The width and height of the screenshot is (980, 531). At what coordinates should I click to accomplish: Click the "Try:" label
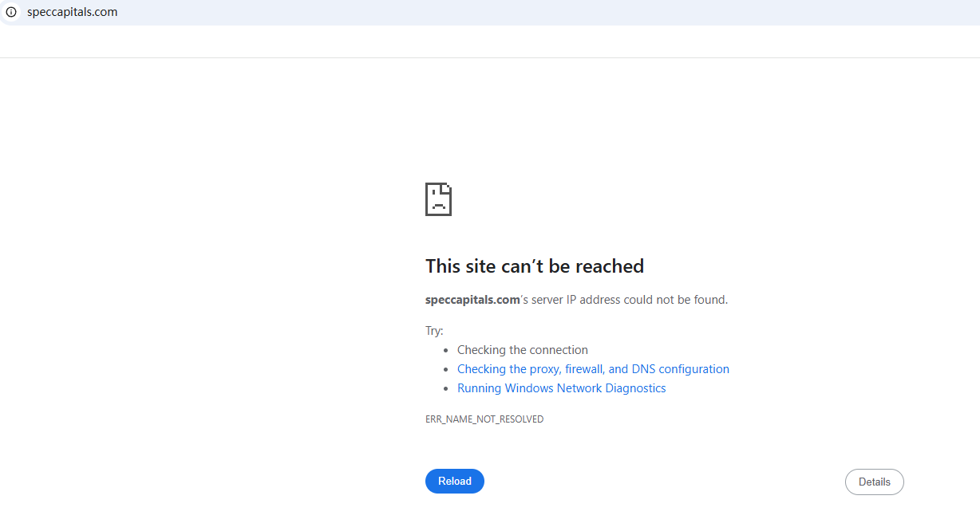434,330
